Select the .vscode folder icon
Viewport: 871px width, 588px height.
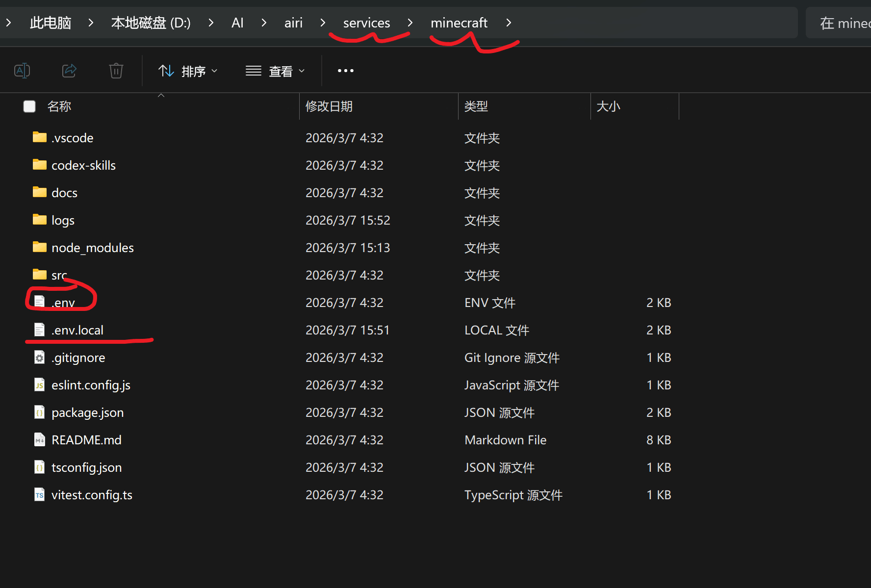point(40,137)
